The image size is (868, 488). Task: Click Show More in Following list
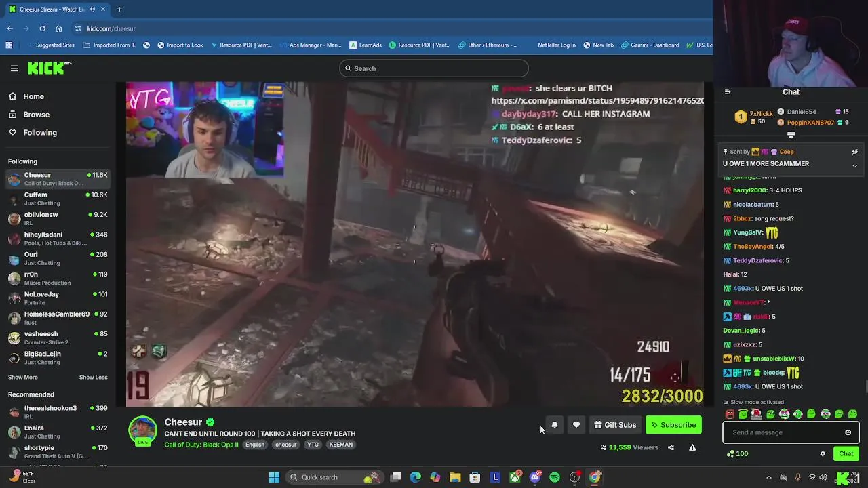tap(23, 378)
